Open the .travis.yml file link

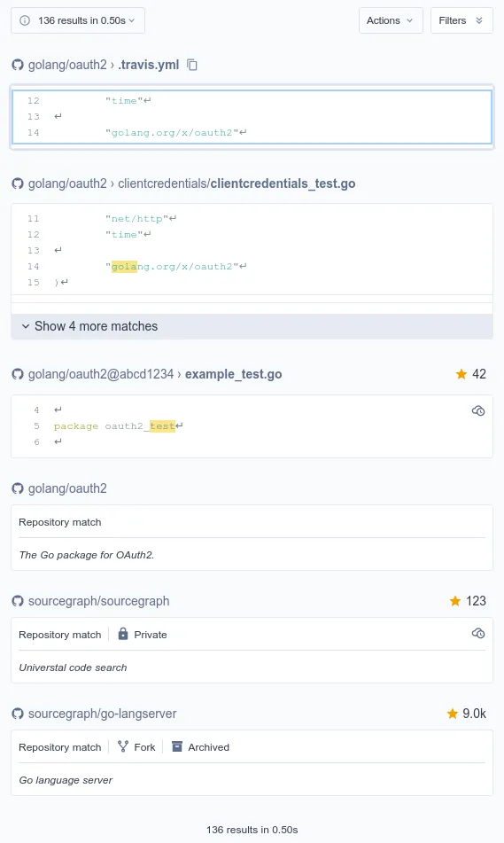[x=148, y=65]
